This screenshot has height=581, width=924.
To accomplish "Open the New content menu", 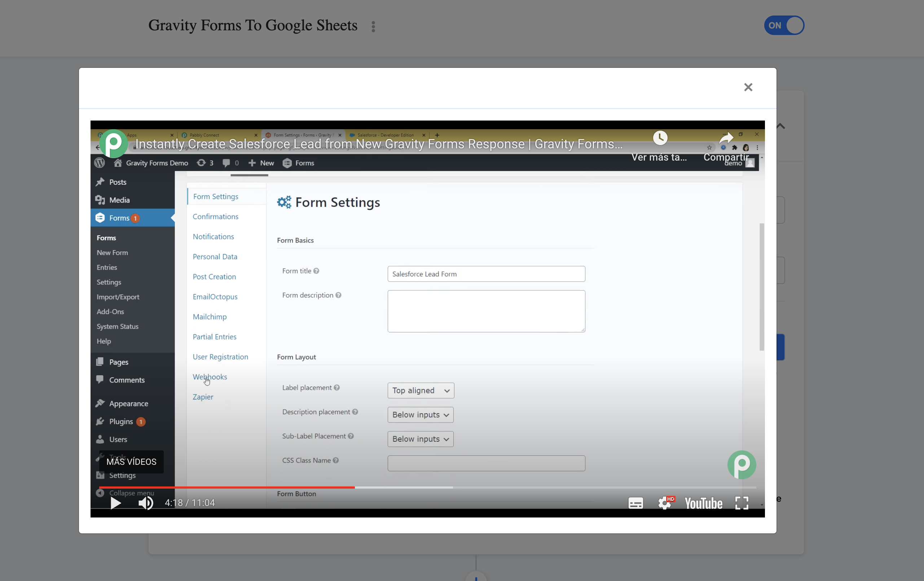I will point(261,163).
